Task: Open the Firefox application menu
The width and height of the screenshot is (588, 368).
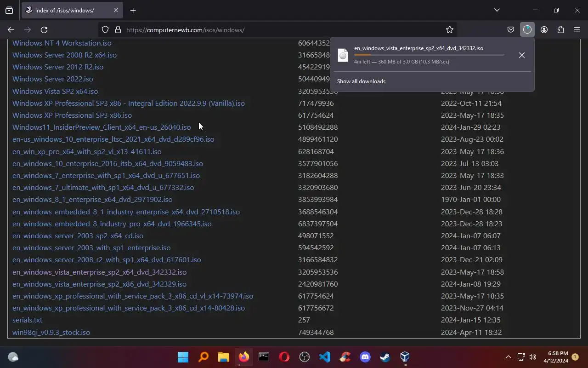Action: (x=577, y=30)
